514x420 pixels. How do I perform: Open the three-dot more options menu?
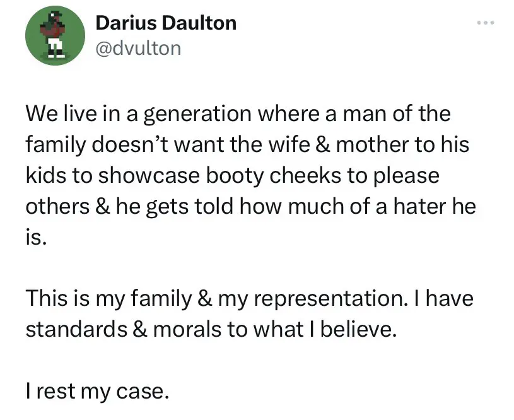pos(485,23)
